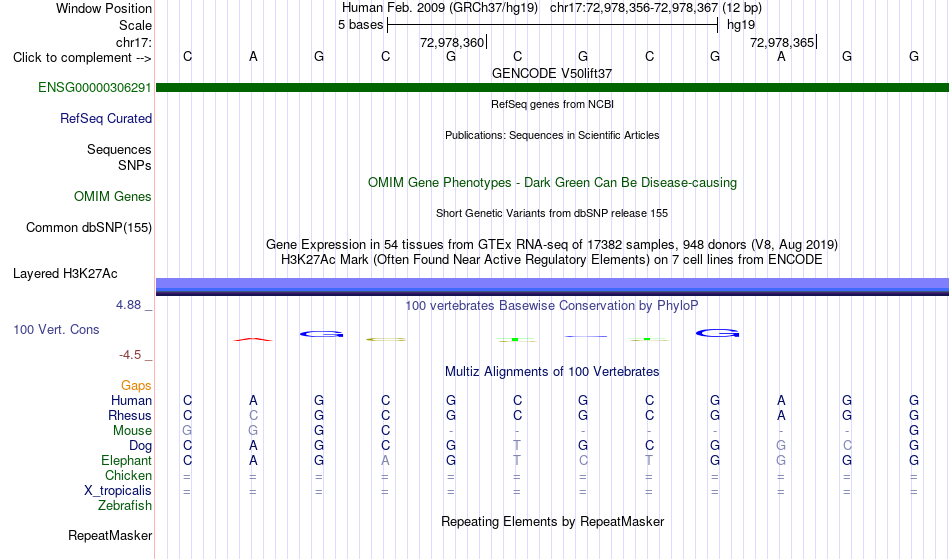Click 'Short Genetic Variants from dbSNP release 155'
The width and height of the screenshot is (950, 559).
(x=552, y=213)
